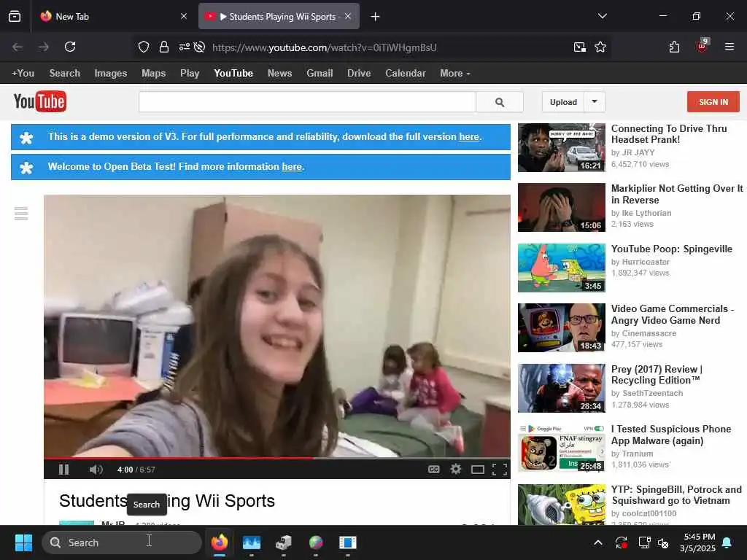Open a new browser tab with plus

[376, 17]
